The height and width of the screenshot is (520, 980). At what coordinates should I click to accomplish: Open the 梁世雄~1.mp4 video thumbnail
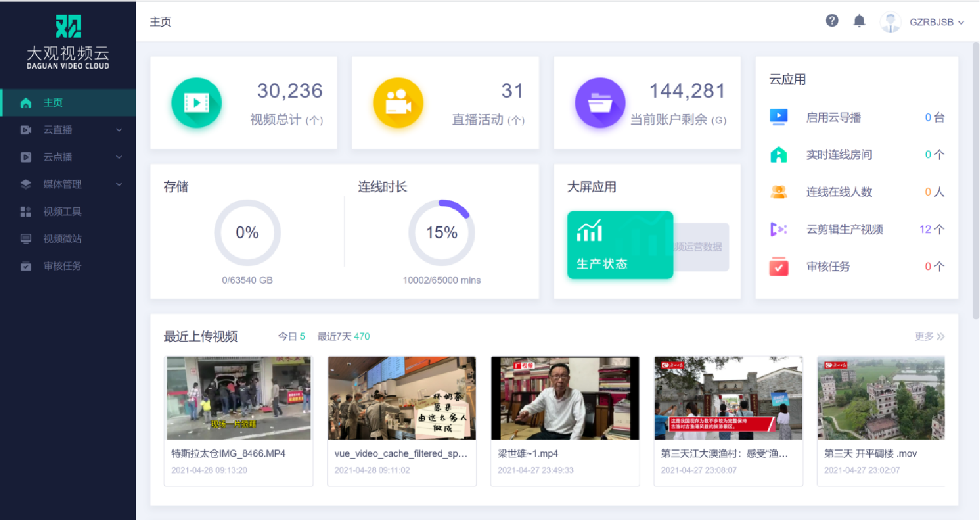click(x=565, y=398)
